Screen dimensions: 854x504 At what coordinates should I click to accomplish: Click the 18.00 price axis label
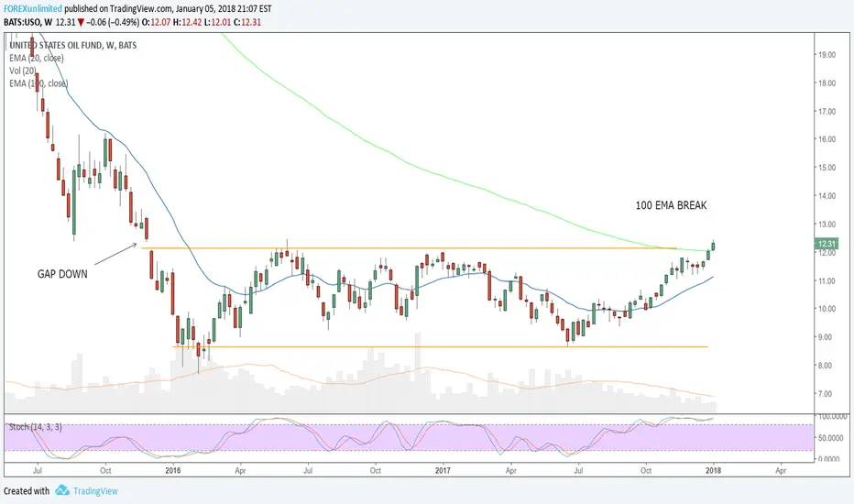coord(827,82)
